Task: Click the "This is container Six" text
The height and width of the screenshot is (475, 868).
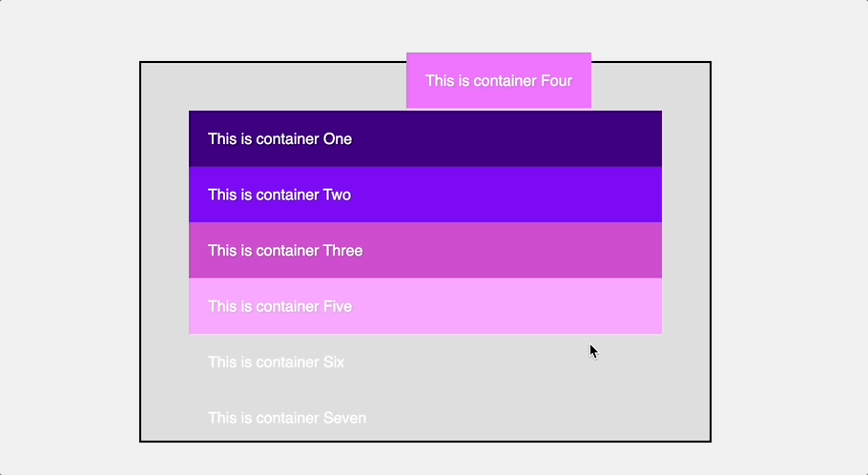Action: [x=276, y=362]
